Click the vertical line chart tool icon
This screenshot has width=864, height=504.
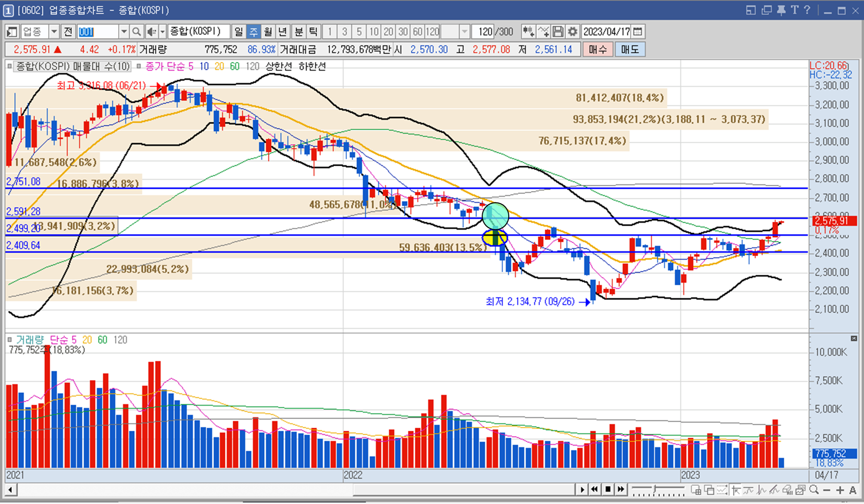pyautogui.click(x=762, y=490)
